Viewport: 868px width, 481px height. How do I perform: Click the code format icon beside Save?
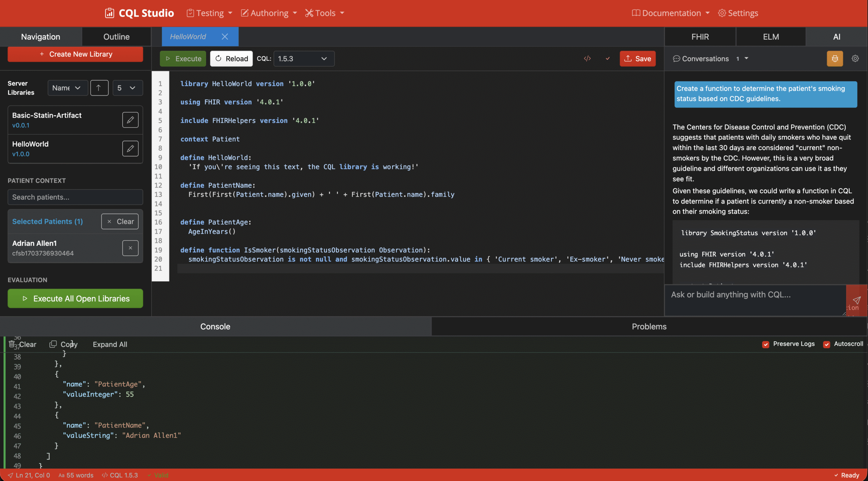click(587, 58)
